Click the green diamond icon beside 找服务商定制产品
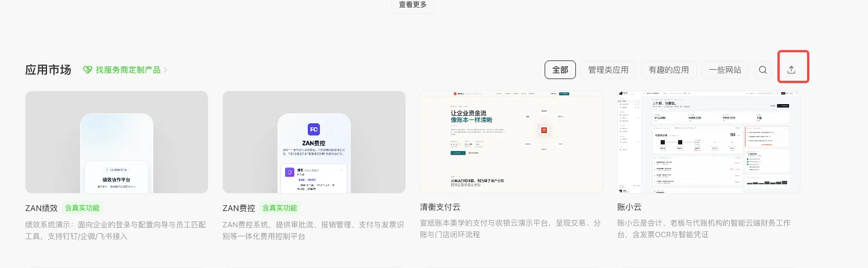The image size is (868, 268). click(x=88, y=70)
